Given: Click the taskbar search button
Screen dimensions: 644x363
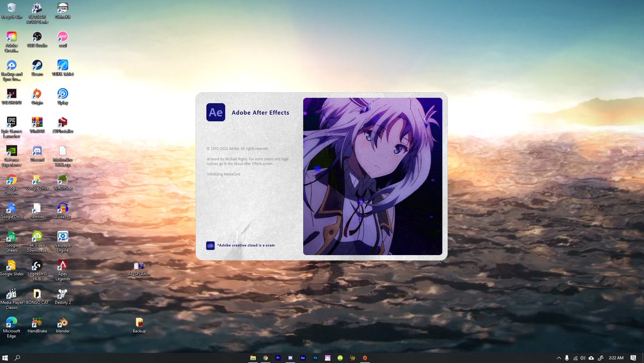Looking at the screenshot, I should (17, 358).
